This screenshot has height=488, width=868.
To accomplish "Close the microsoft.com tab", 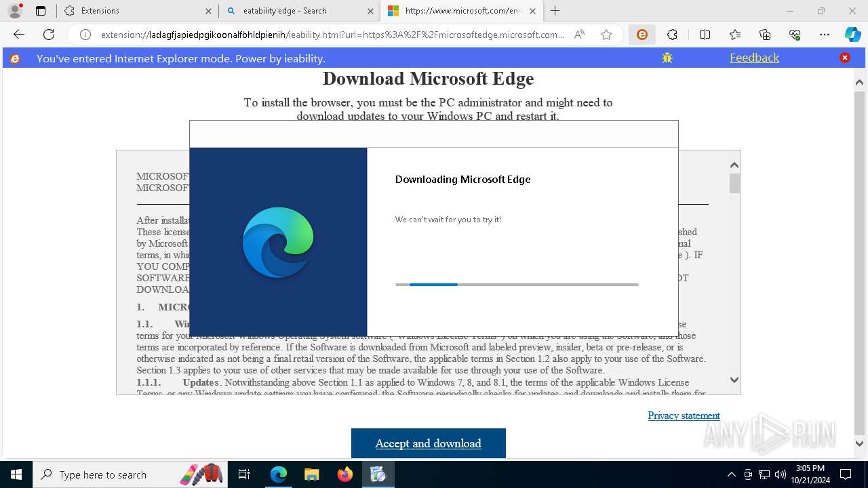I will coord(532,11).
